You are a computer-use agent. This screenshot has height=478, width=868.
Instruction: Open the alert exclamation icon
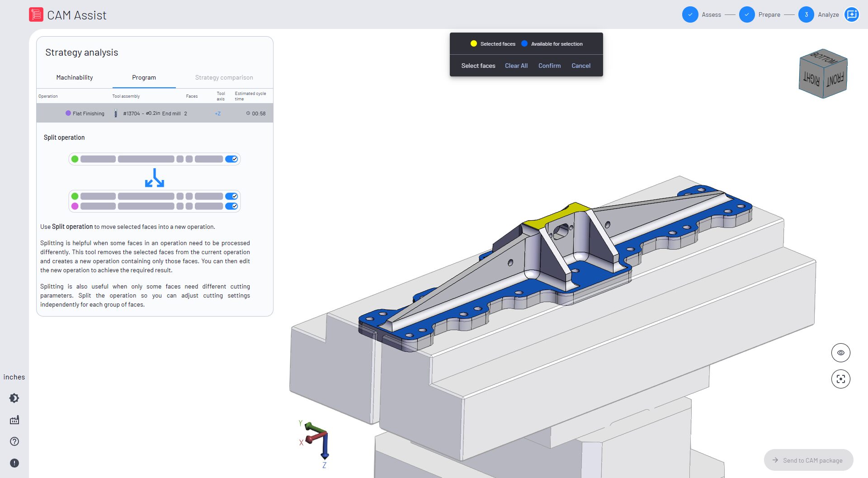(x=14, y=463)
